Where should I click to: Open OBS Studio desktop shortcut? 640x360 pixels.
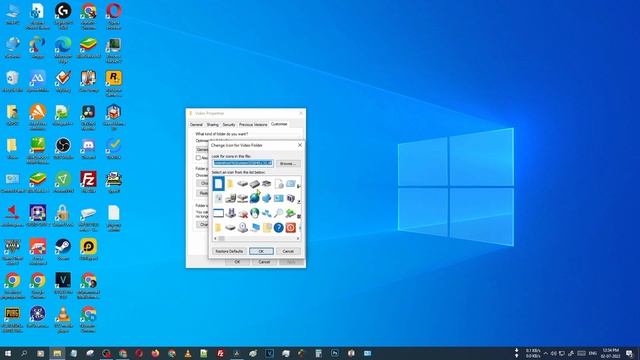63,149
